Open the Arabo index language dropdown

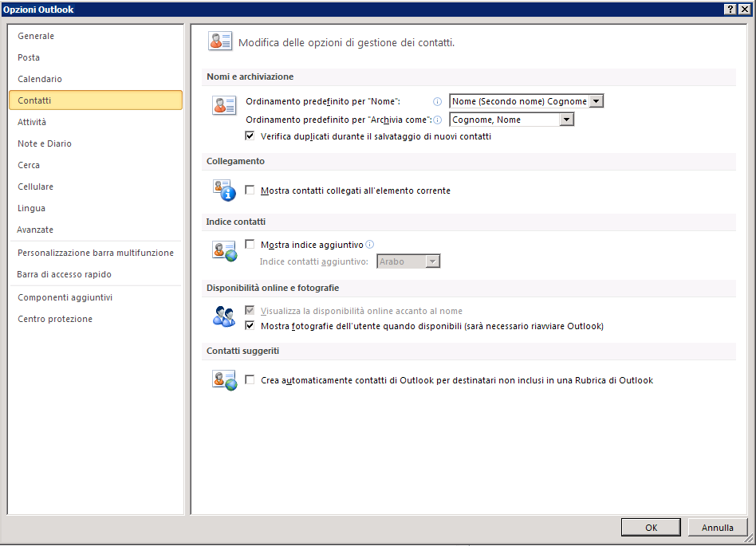[432, 261]
